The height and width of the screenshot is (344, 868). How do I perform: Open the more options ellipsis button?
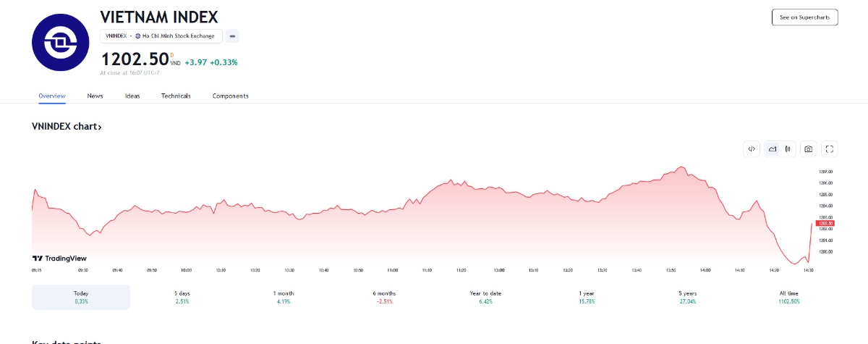[232, 35]
